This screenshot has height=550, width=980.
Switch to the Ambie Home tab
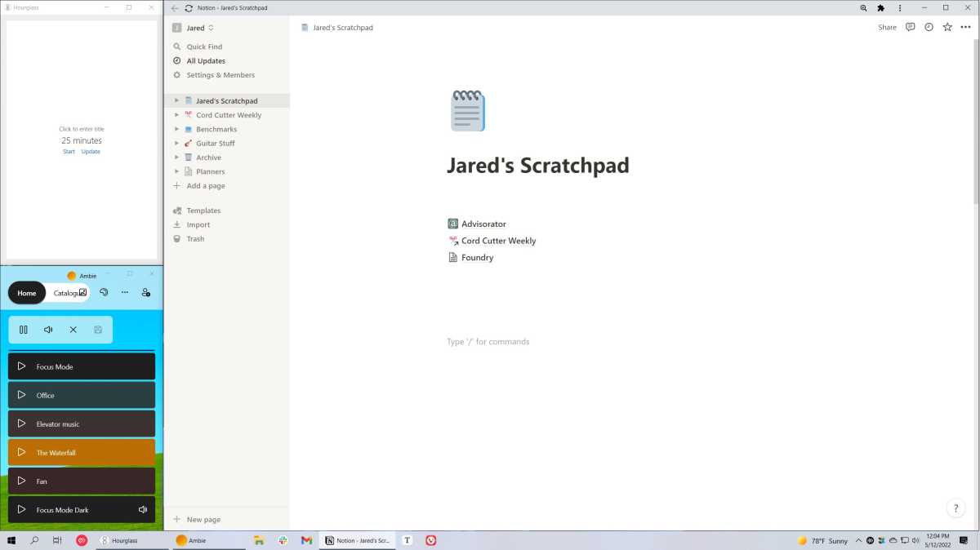[27, 293]
